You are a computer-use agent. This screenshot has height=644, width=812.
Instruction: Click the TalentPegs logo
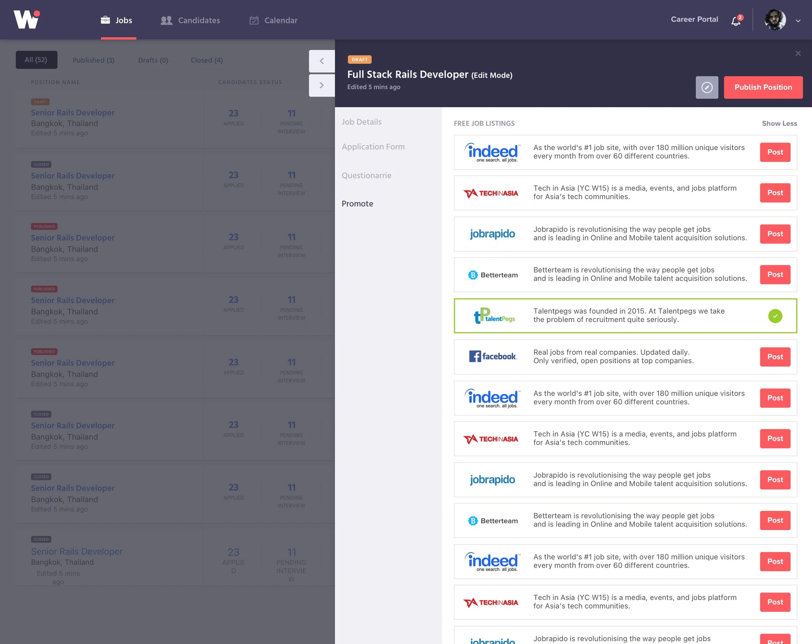coord(494,316)
